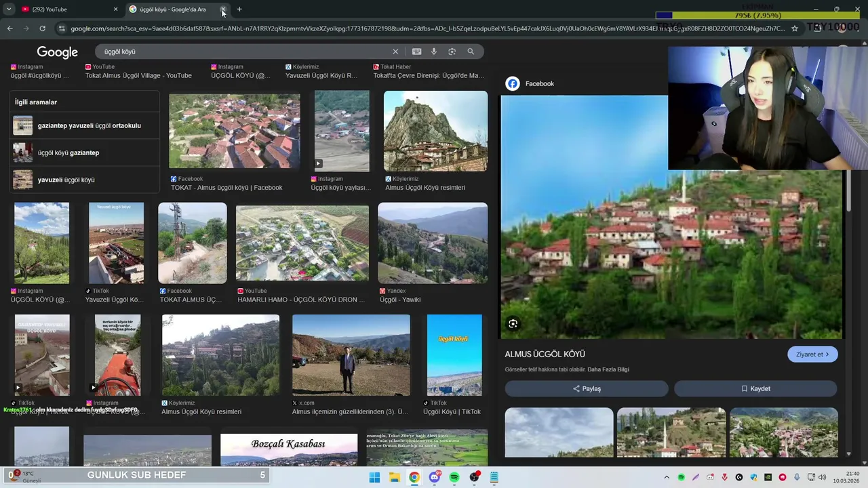Open Spotify from the taskbar
868x488 pixels.
(454, 477)
